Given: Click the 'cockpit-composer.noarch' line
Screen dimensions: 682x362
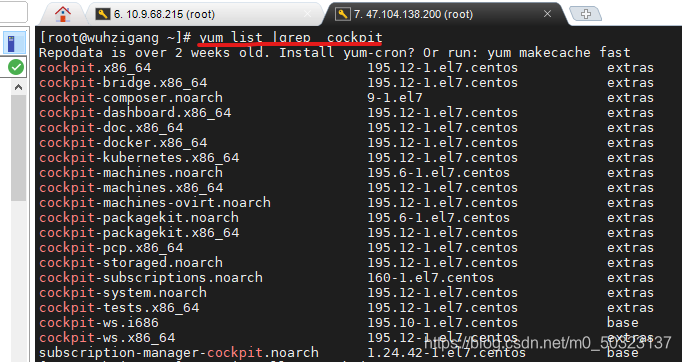Looking at the screenshot, I should tap(131, 97).
